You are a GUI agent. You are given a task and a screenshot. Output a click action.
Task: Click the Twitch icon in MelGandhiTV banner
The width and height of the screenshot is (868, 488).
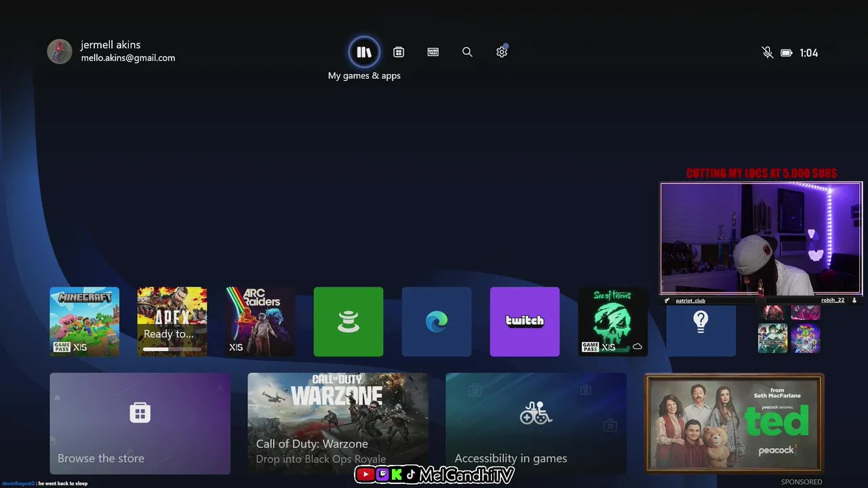(382, 475)
